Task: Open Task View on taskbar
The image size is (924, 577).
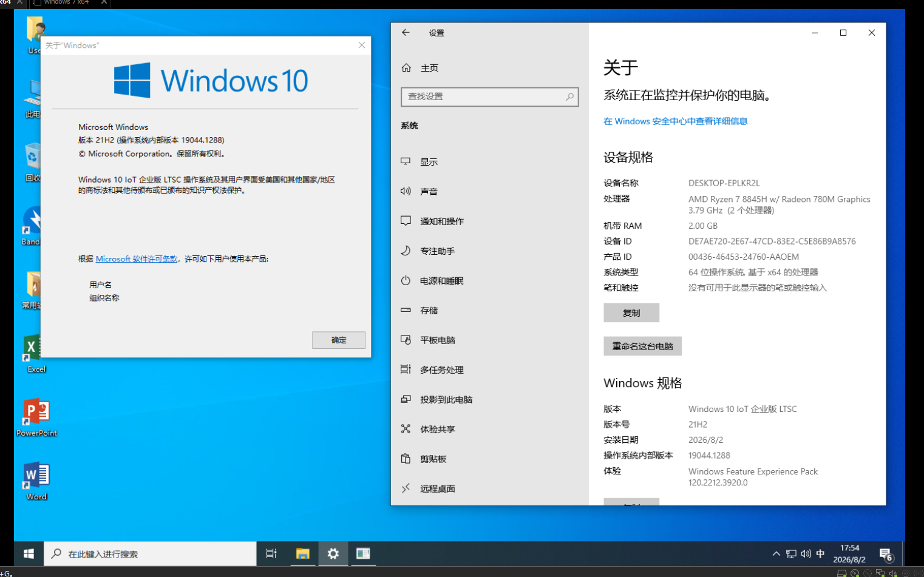Action: point(271,554)
